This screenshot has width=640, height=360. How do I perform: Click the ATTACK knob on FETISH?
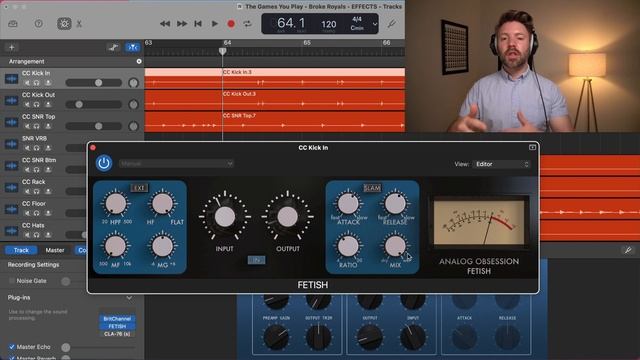pyautogui.click(x=348, y=204)
